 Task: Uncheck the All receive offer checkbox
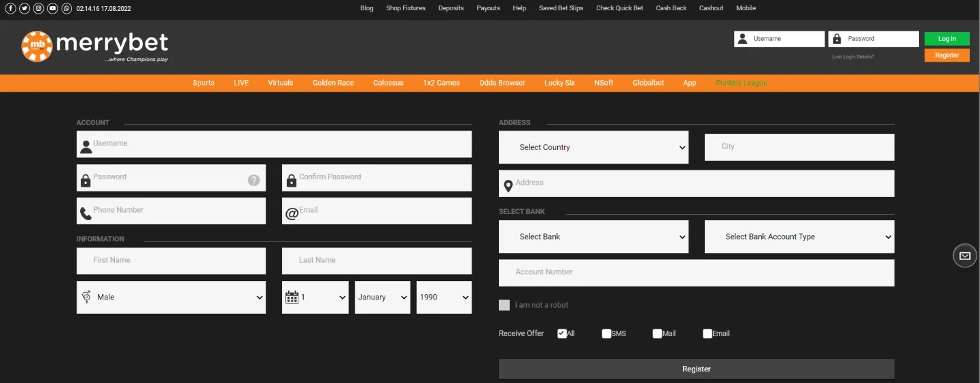562,334
